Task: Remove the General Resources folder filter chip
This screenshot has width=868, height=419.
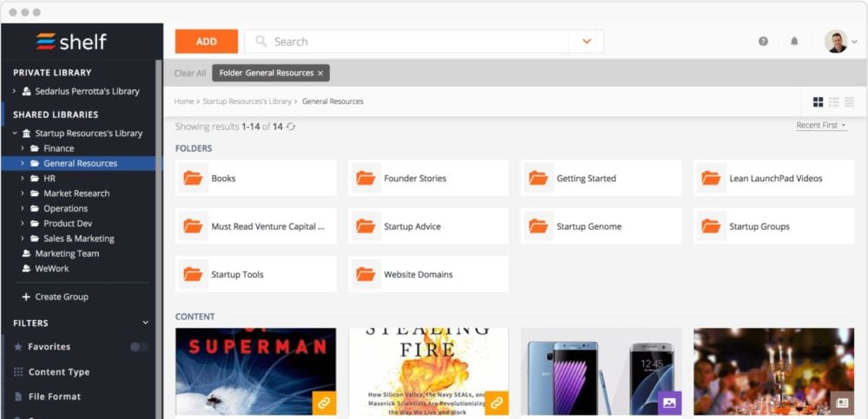Action: coord(320,74)
